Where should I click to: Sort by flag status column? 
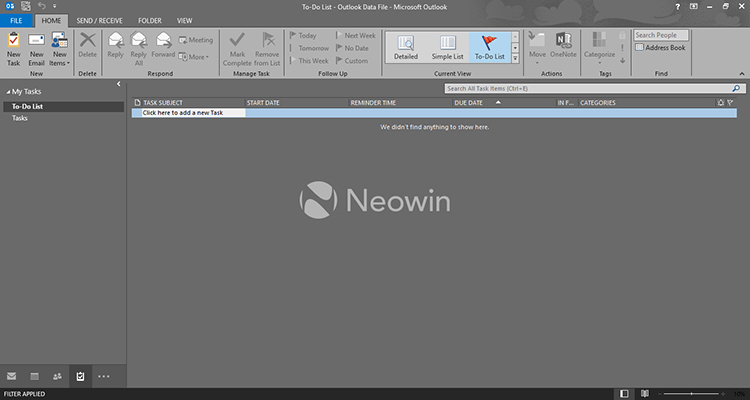730,103
